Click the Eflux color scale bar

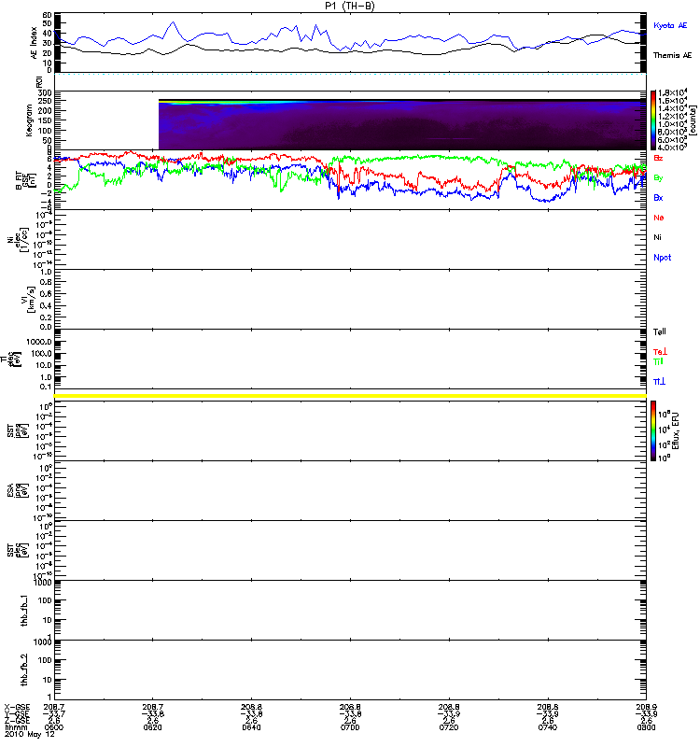click(653, 431)
